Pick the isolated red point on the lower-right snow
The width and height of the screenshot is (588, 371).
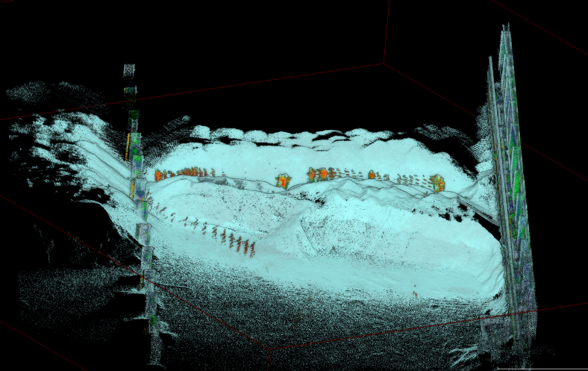tap(415, 294)
